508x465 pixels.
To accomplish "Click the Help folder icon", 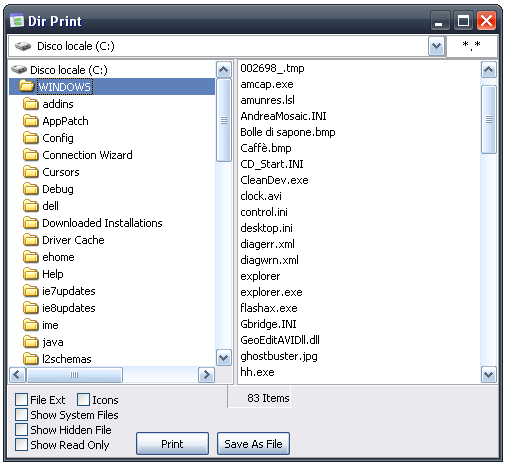I will [x=31, y=274].
